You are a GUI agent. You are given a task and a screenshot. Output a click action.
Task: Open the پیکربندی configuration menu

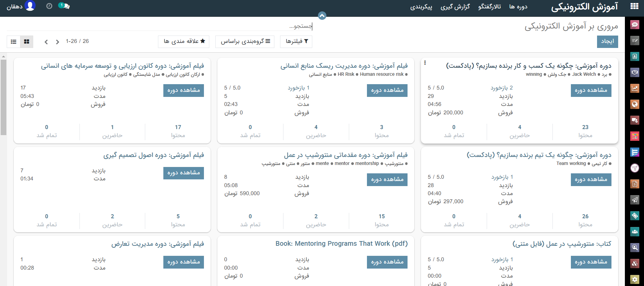(x=421, y=7)
